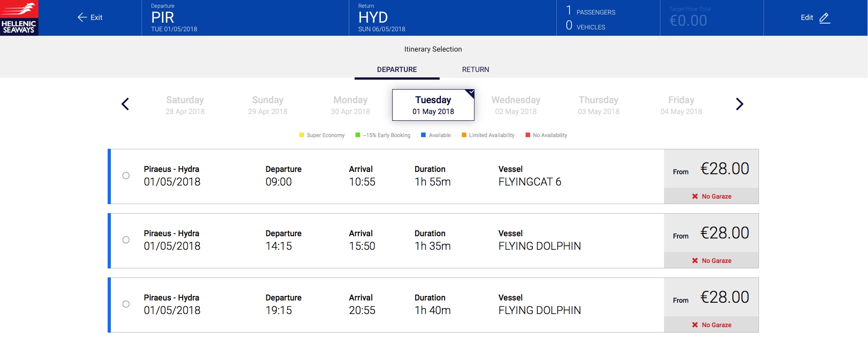
Task: Click the No Garaze X icon for 19:15 trip
Action: 695,325
